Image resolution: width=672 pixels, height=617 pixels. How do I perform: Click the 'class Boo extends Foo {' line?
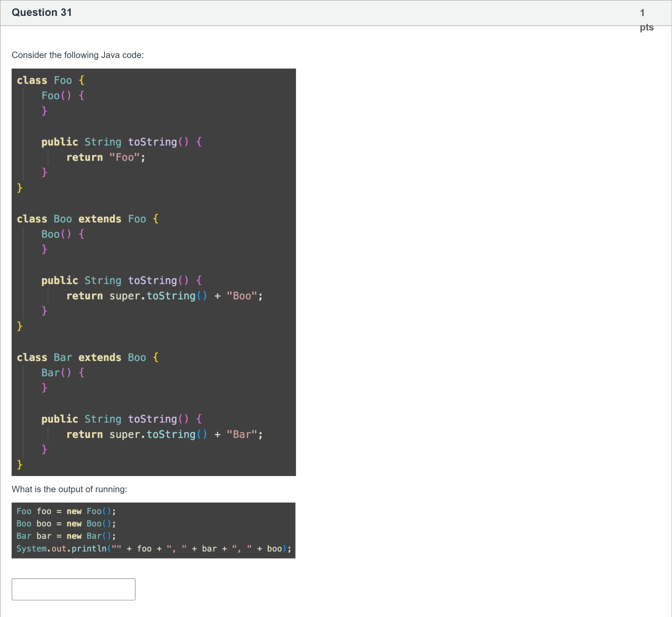point(88,219)
